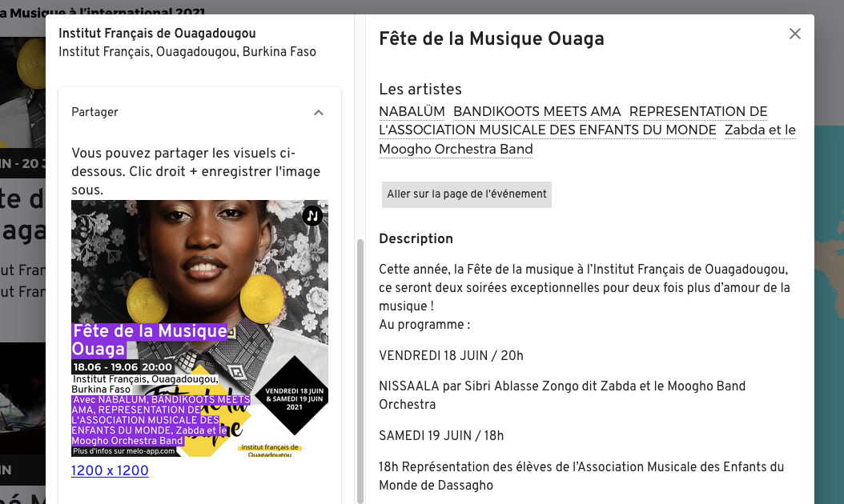The height and width of the screenshot is (504, 844).
Task: Open the NABALÜM artist link
Action: pyautogui.click(x=412, y=111)
